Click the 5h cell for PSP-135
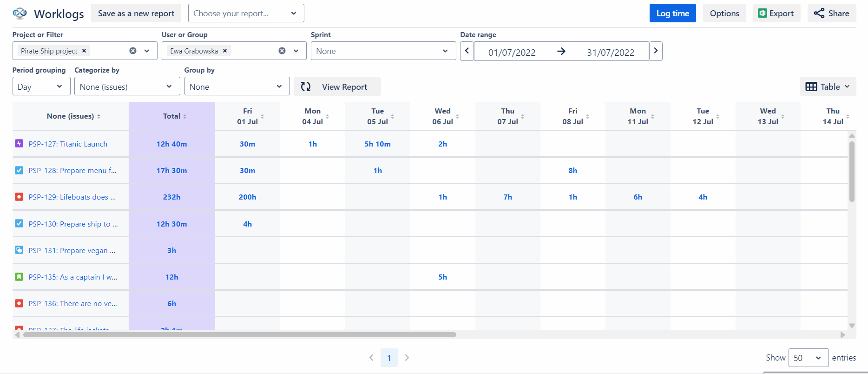Image resolution: width=868 pixels, height=374 pixels. pos(443,277)
